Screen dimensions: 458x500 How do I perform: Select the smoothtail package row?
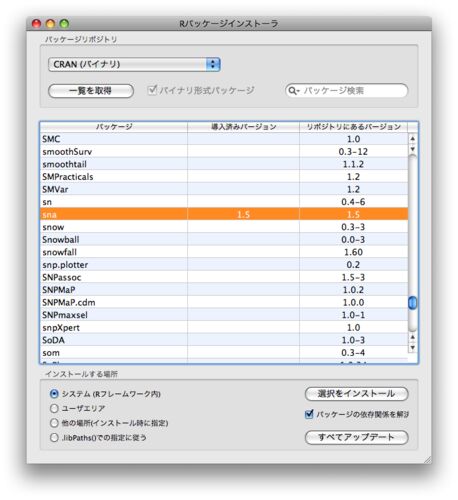pyautogui.click(x=224, y=164)
